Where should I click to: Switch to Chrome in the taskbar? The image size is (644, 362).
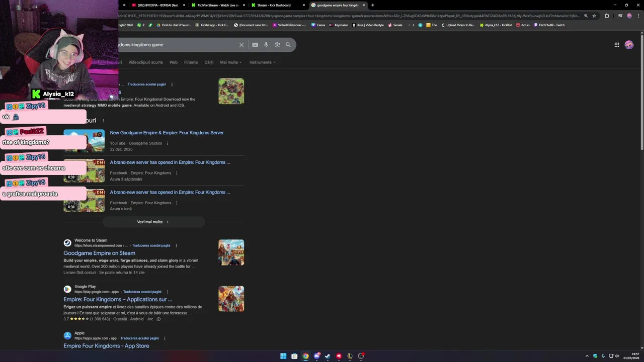[305, 356]
